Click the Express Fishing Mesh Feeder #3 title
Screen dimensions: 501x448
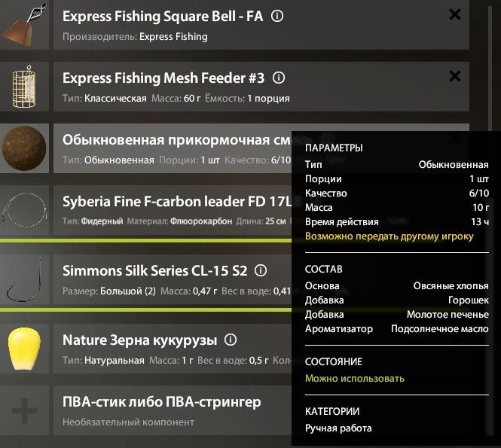pyautogui.click(x=163, y=78)
